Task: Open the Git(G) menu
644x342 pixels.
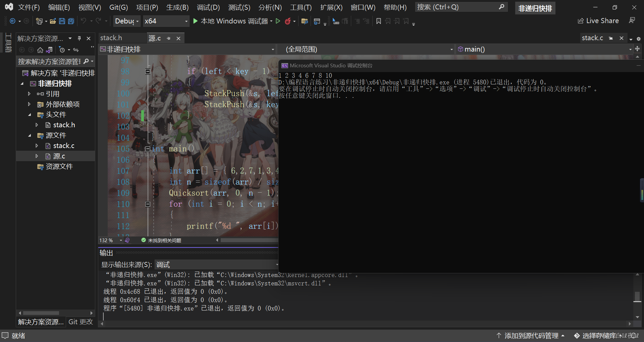Action: 118,7
